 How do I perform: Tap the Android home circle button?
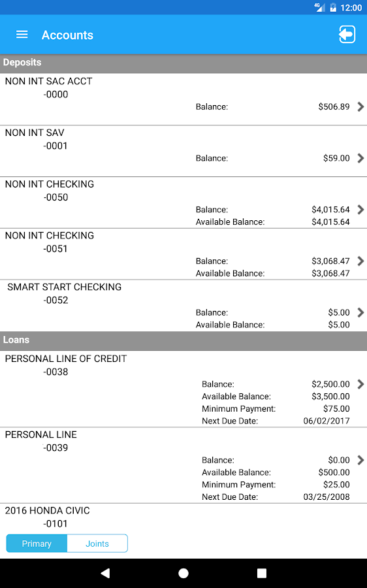(183, 573)
